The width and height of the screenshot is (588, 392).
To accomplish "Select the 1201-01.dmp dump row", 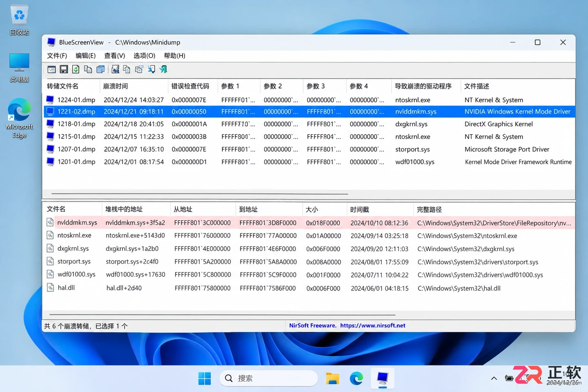I will (x=309, y=162).
